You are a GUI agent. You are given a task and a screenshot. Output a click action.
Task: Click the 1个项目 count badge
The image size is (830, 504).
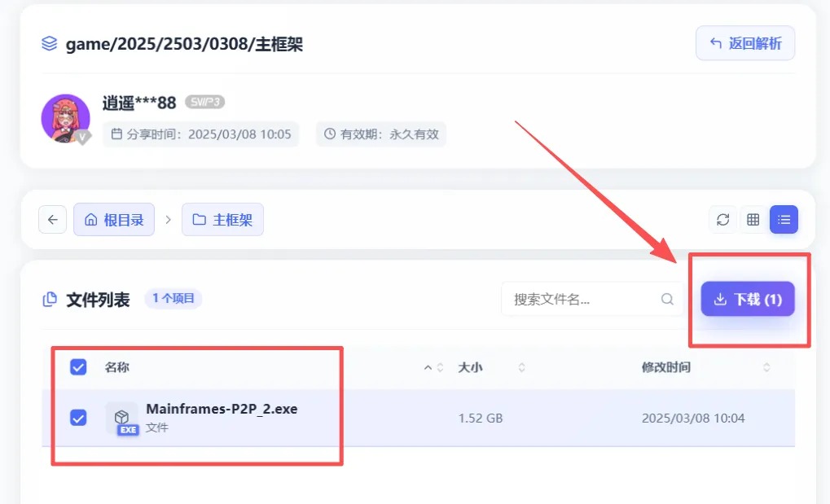(173, 299)
